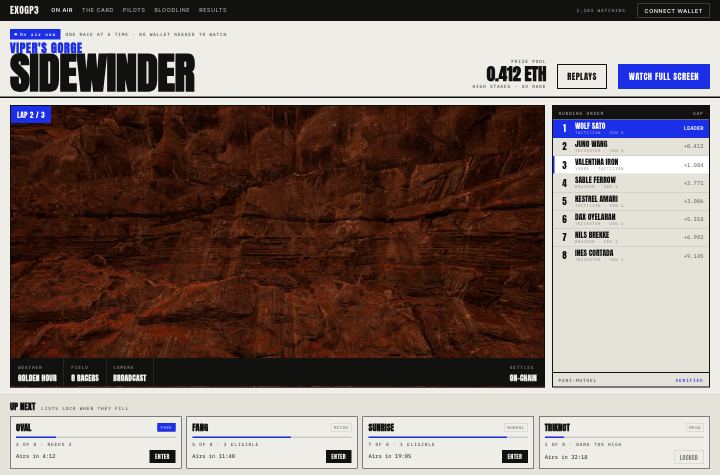The height and width of the screenshot is (475, 720).
Task: Select the BROADCAST camera option
Action: [129, 378]
